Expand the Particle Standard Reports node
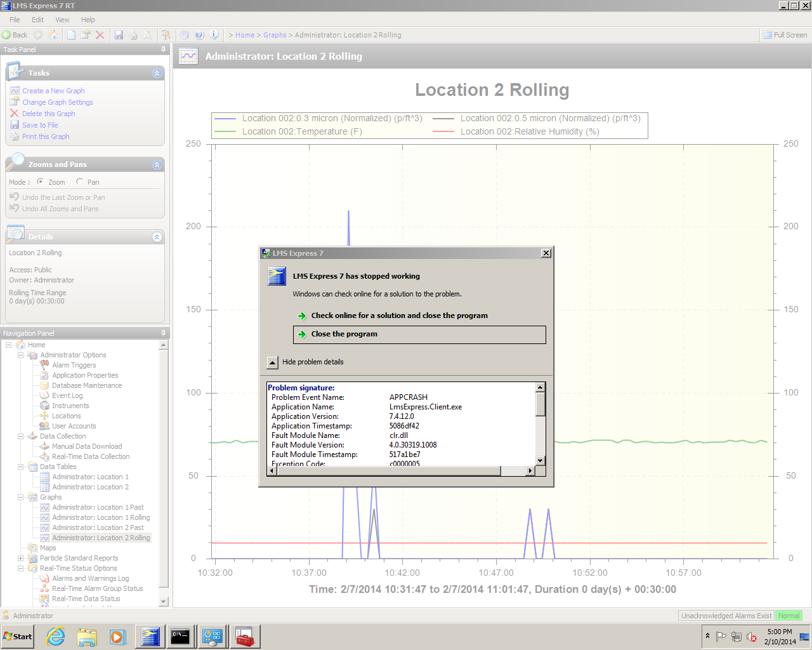 coord(21,558)
